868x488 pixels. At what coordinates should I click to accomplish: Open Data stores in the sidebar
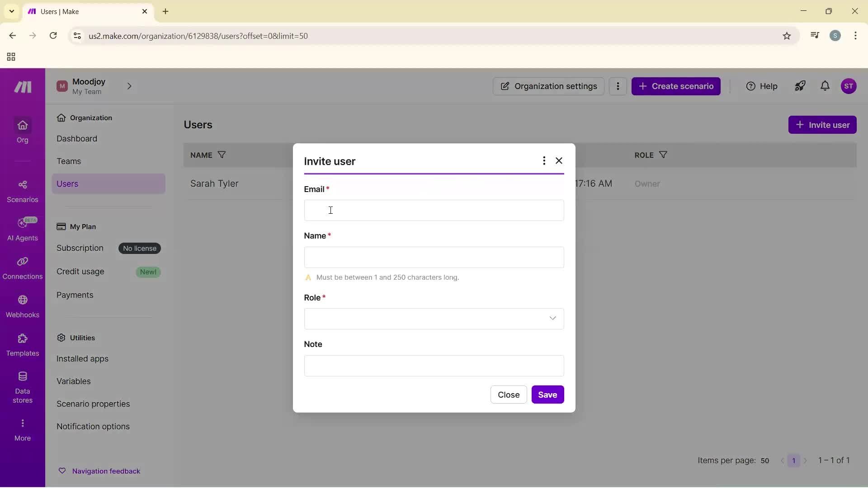(x=22, y=385)
